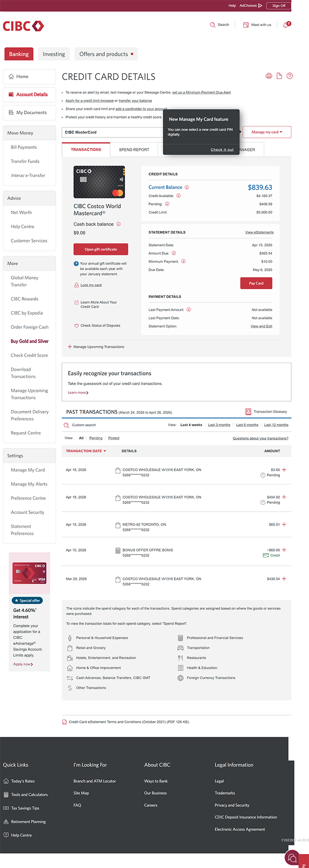Select Last 12 months view
This screenshot has width=309, height=868.
pos(276,425)
